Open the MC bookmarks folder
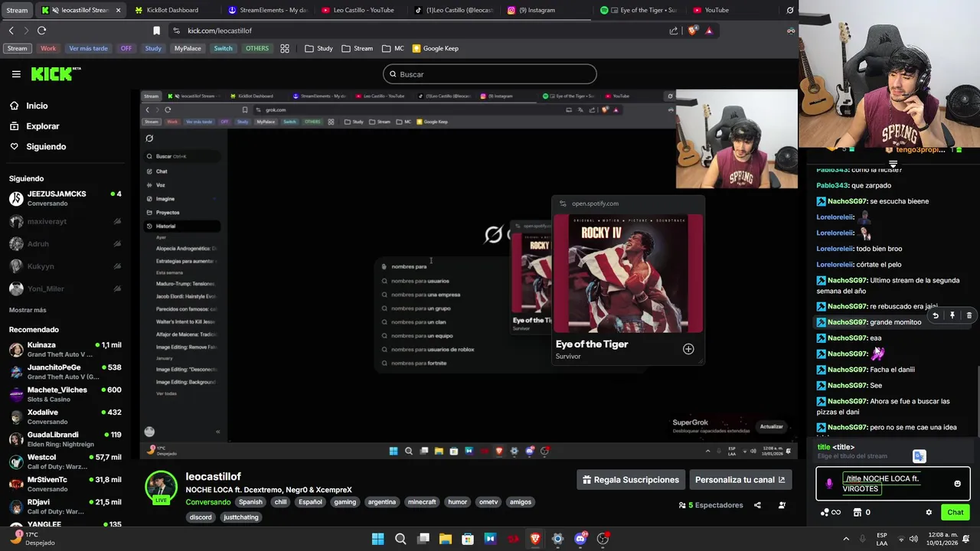980x551 pixels. click(x=393, y=48)
